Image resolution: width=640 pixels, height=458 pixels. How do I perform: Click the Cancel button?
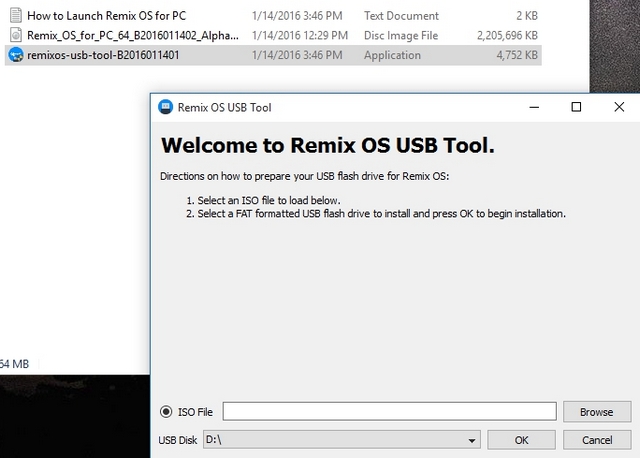tap(597, 440)
